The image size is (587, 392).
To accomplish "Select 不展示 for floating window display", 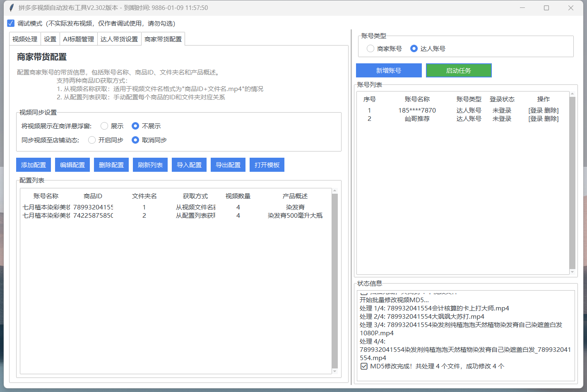I will pos(135,126).
